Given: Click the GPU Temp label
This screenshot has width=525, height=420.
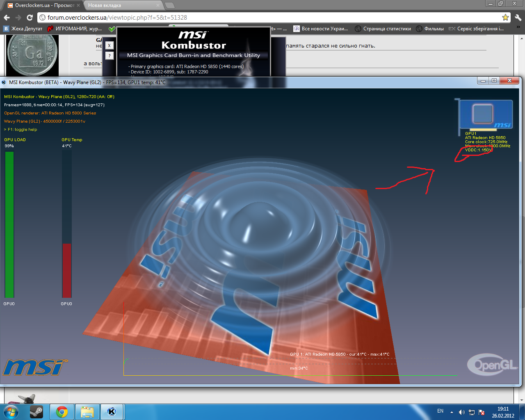Looking at the screenshot, I should pos(72,140).
